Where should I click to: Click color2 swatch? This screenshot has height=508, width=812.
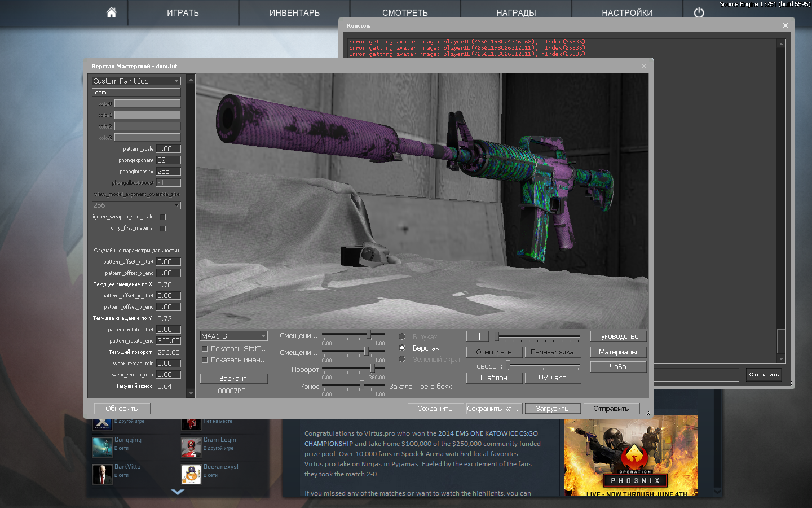pos(148,126)
